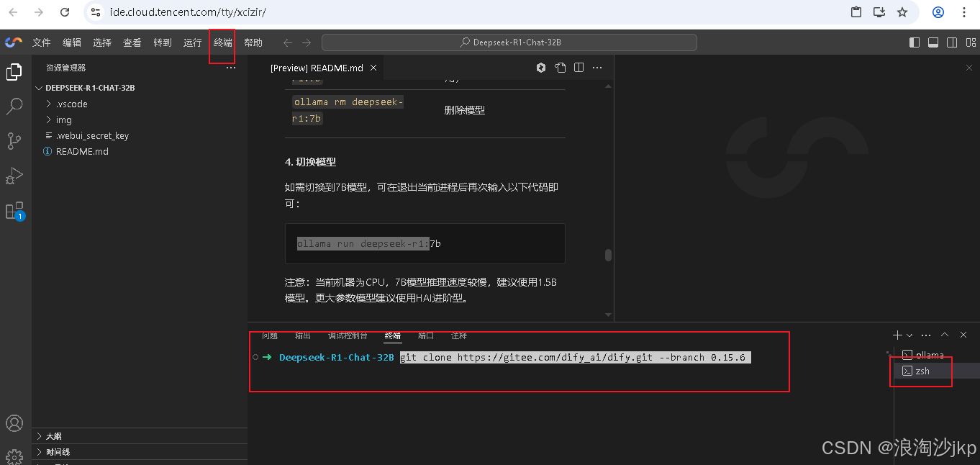980x465 pixels.
Task: Click the Explorer panel more actions ellipsis
Action: pos(230,68)
